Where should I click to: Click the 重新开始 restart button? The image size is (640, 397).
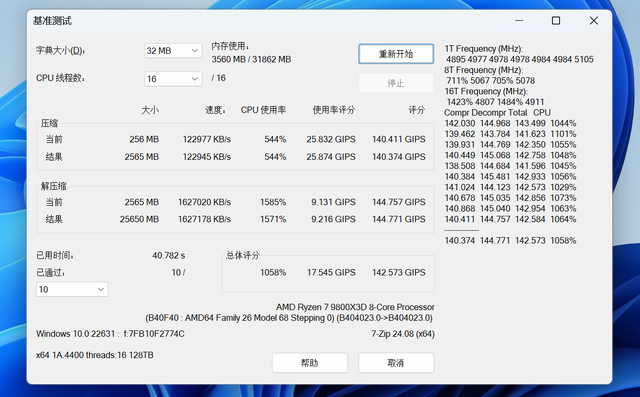(396, 54)
